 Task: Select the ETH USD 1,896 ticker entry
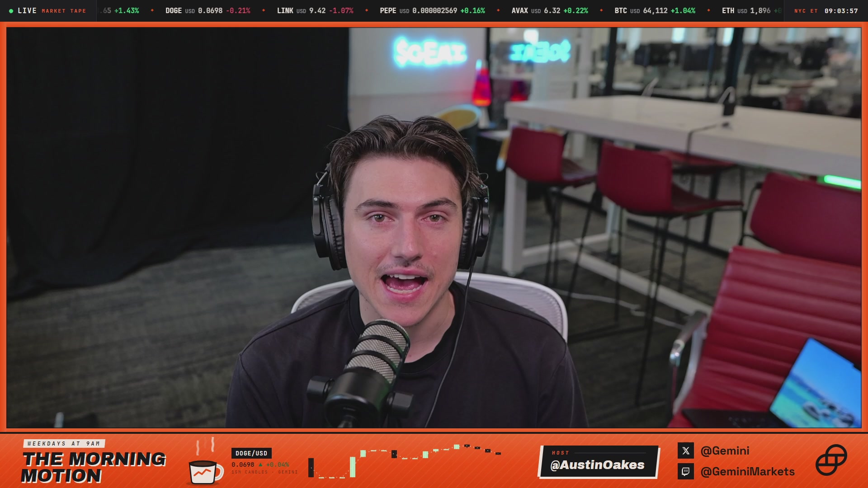tap(751, 10)
